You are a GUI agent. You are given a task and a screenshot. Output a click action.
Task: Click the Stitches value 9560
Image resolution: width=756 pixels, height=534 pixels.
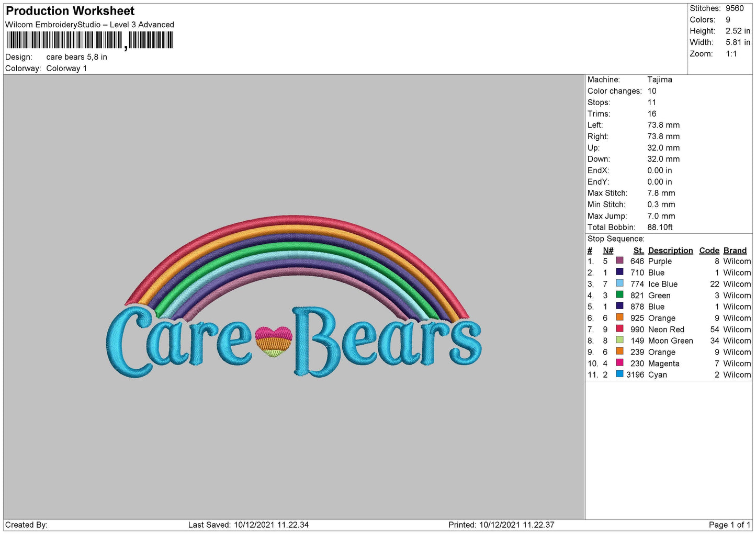tap(735, 8)
